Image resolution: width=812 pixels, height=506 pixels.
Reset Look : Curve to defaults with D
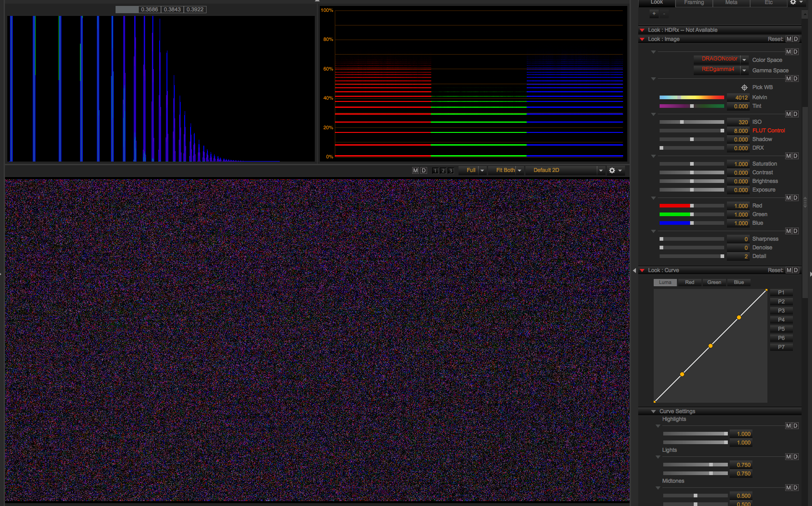coord(796,270)
